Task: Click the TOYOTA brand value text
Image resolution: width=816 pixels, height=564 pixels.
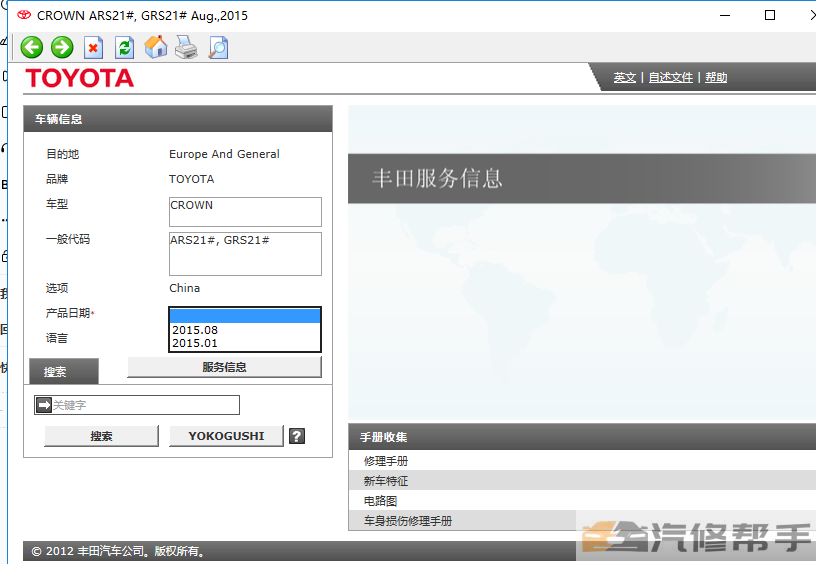Action: click(x=192, y=179)
